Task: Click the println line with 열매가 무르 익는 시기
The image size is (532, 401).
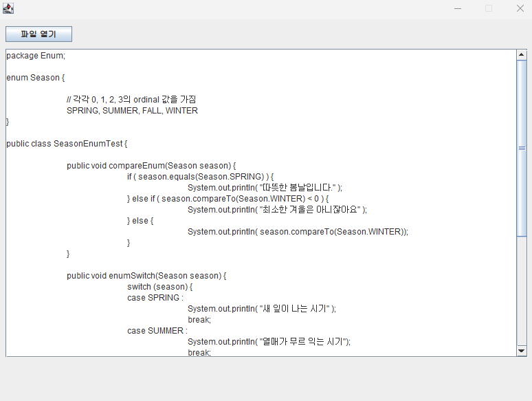Action: tap(269, 342)
